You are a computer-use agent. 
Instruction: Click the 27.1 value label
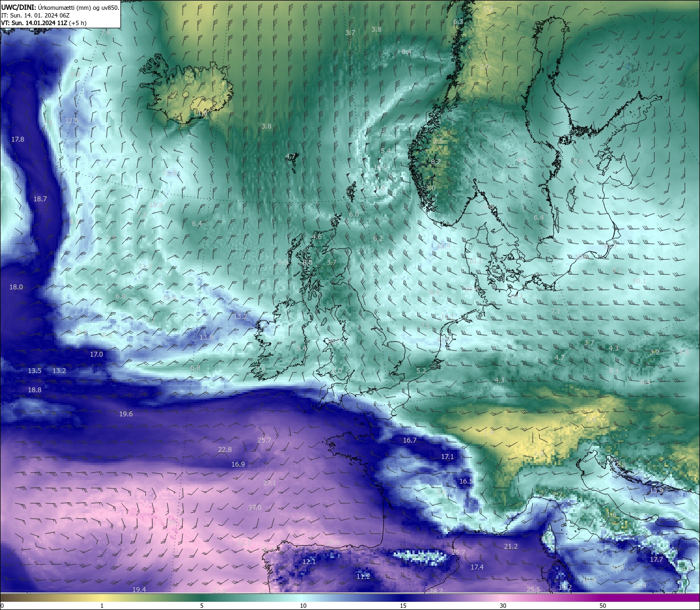pos(270,483)
